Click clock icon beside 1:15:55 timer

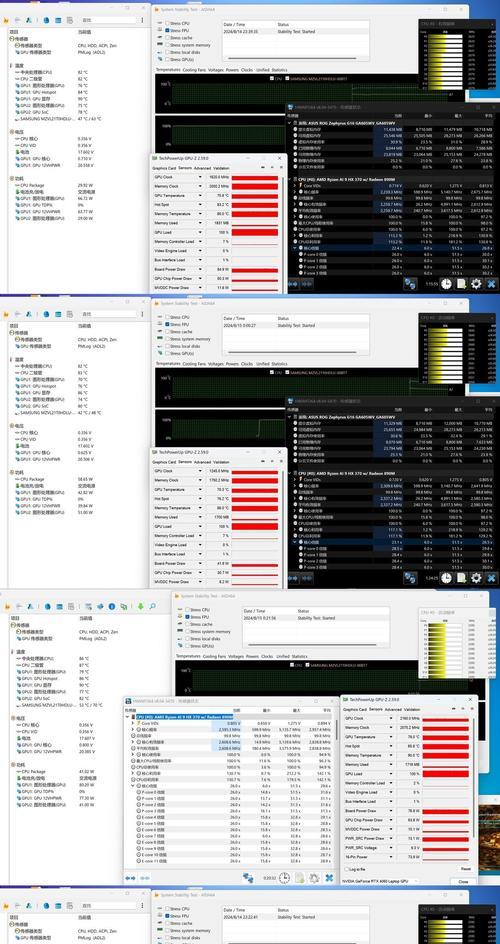(x=446, y=284)
